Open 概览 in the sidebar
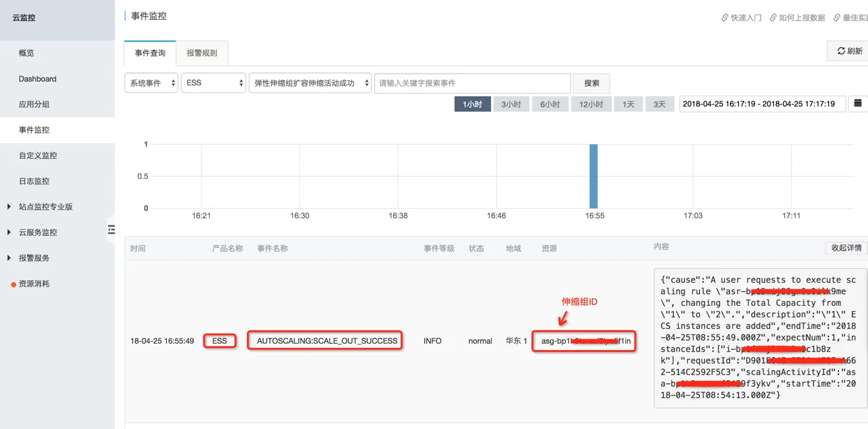This screenshot has width=868, height=429. coord(26,53)
